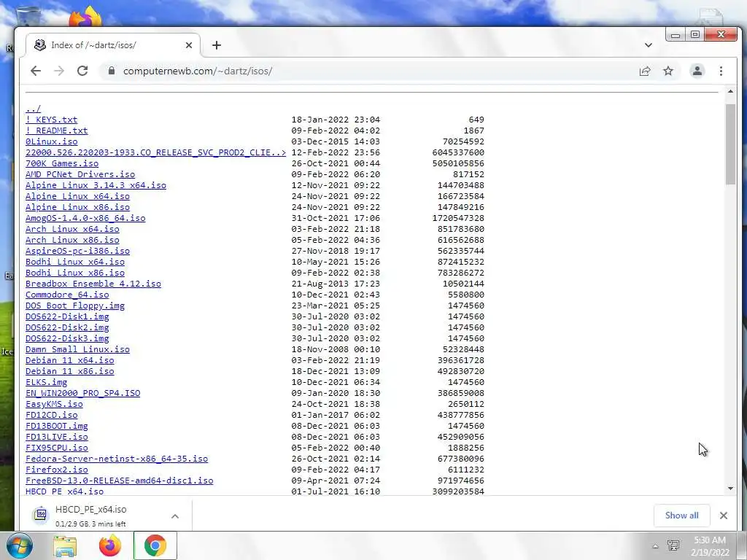Close the downloads bar
Screen dimensions: 747x560
pos(723,516)
